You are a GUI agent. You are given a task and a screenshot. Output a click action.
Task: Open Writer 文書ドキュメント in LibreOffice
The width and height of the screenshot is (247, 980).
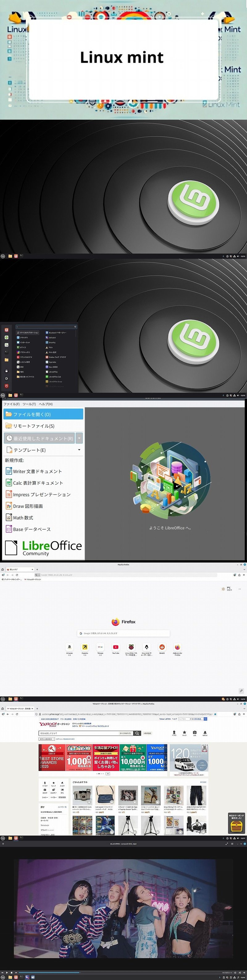pyautogui.click(x=37, y=471)
